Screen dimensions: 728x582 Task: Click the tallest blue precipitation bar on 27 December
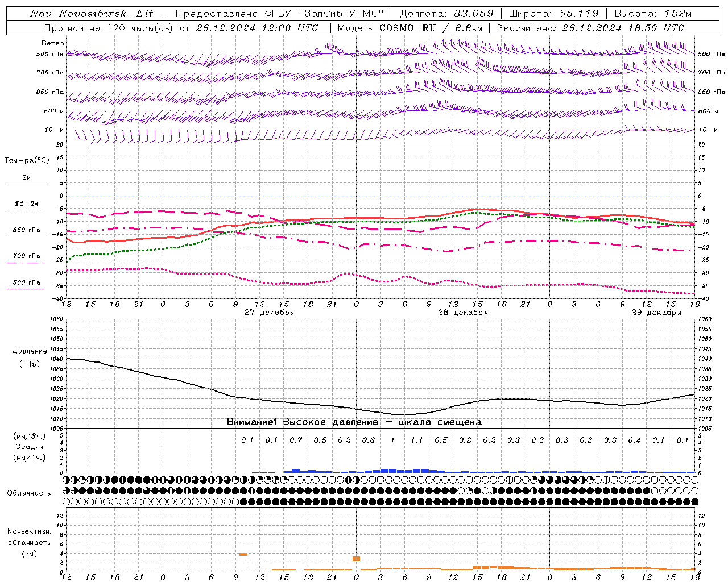coord(296,471)
